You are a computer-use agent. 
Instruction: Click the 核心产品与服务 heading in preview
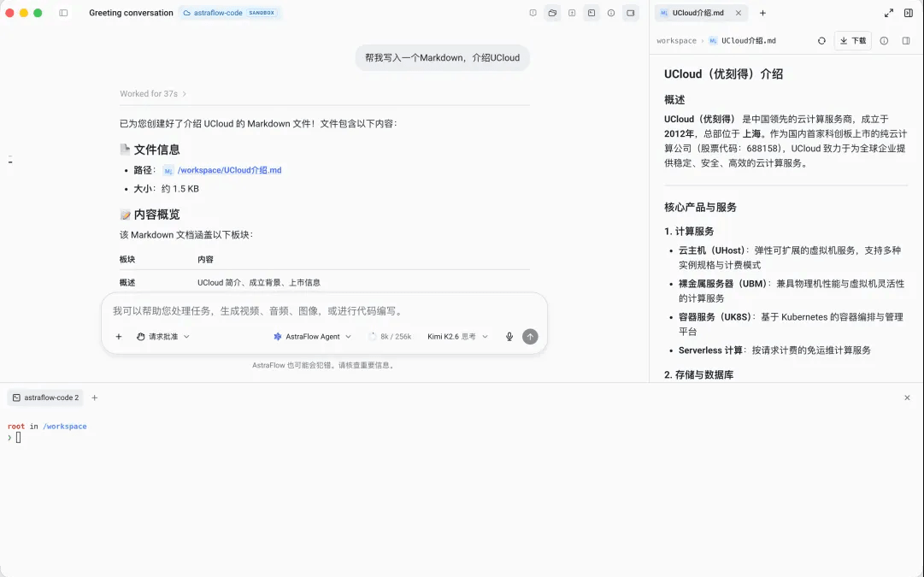(x=700, y=208)
